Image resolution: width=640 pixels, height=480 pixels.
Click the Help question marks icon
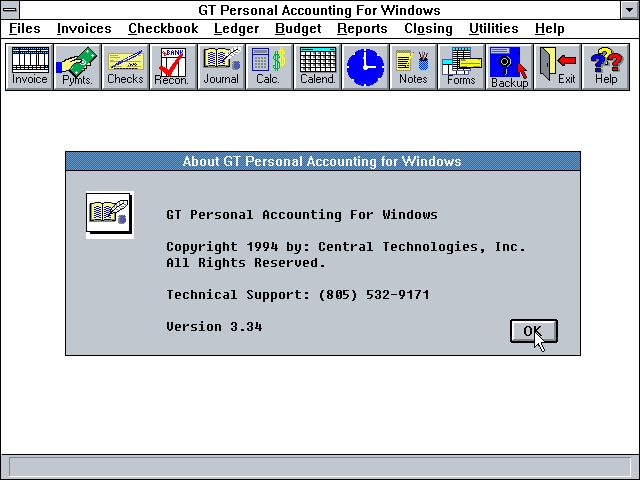pyautogui.click(x=606, y=67)
